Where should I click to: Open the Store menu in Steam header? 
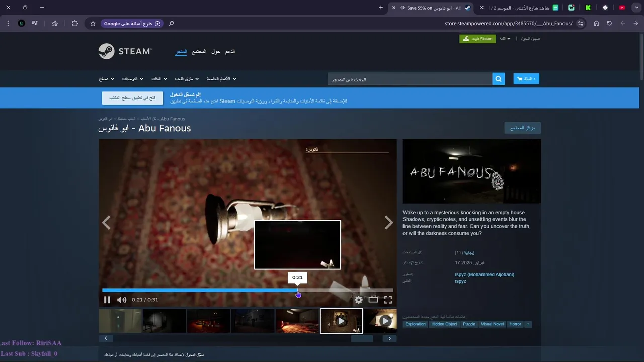(x=181, y=52)
